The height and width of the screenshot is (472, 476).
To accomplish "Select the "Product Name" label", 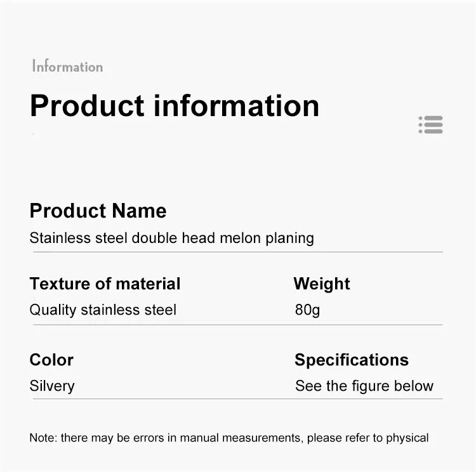I will tap(98, 211).
